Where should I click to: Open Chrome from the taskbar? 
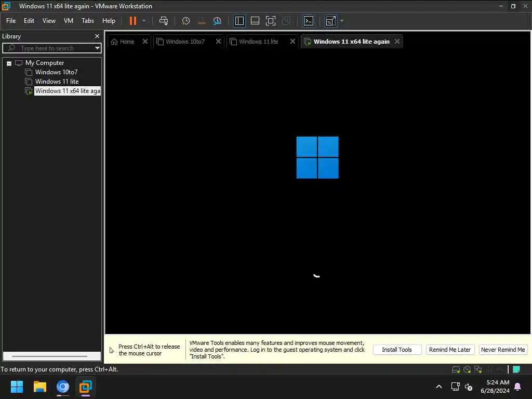pyautogui.click(x=63, y=387)
